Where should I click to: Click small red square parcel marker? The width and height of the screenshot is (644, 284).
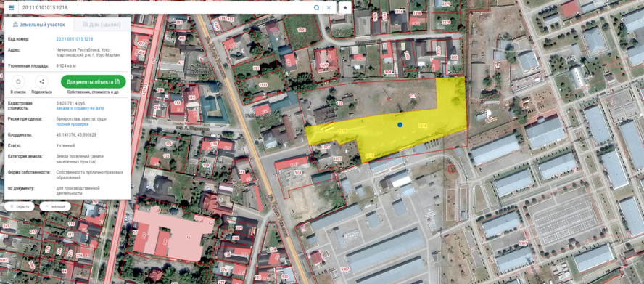pyautogui.click(x=452, y=169)
